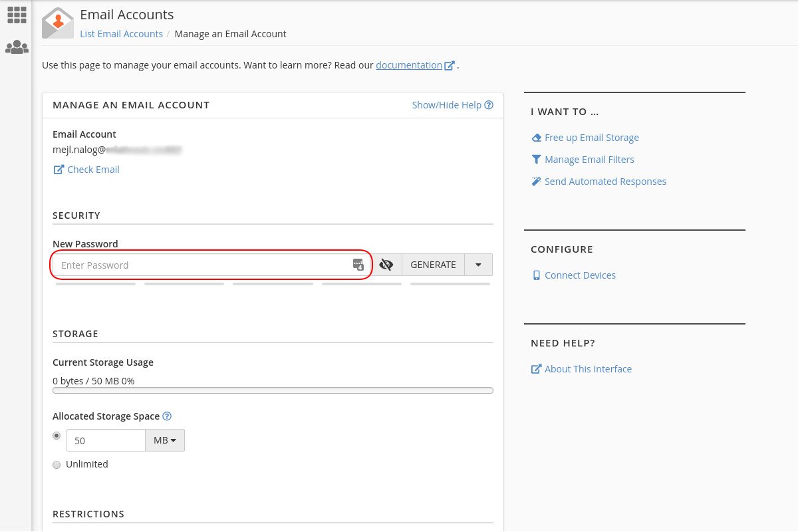Click the Email Accounts envelope icon
The image size is (798, 532).
pos(58,24)
